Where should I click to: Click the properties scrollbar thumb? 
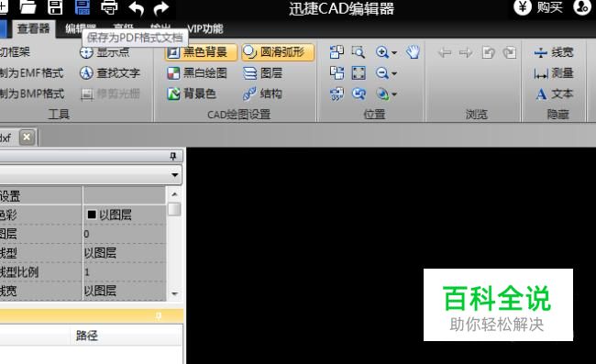click(174, 209)
